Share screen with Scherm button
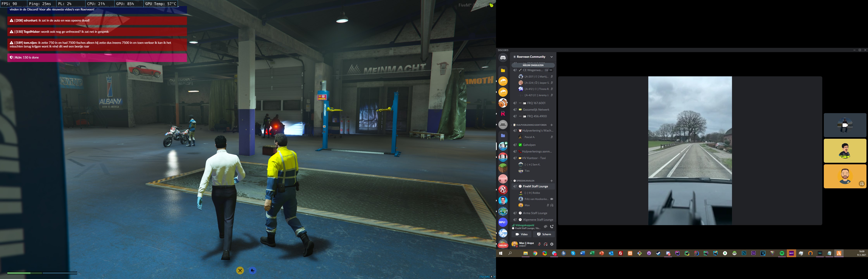This screenshot has height=279, width=868. click(x=544, y=234)
